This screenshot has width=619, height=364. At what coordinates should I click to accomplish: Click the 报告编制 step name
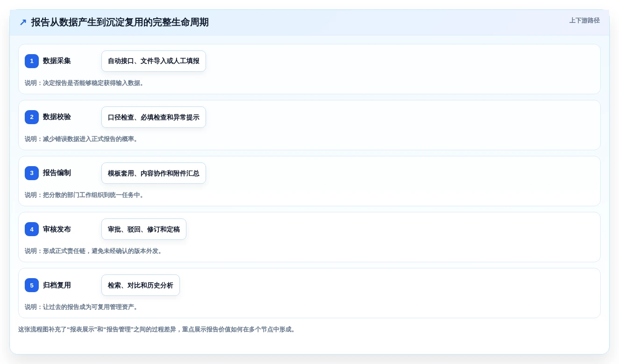point(57,173)
